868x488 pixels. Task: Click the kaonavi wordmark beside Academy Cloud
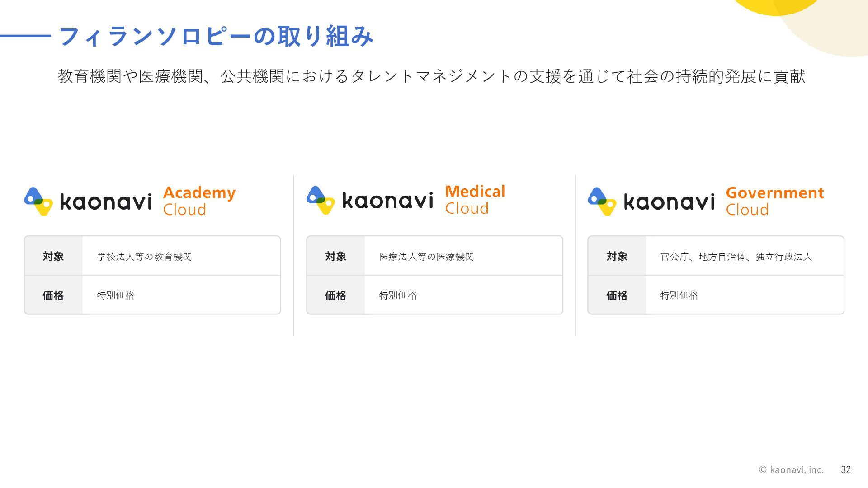[x=106, y=202]
